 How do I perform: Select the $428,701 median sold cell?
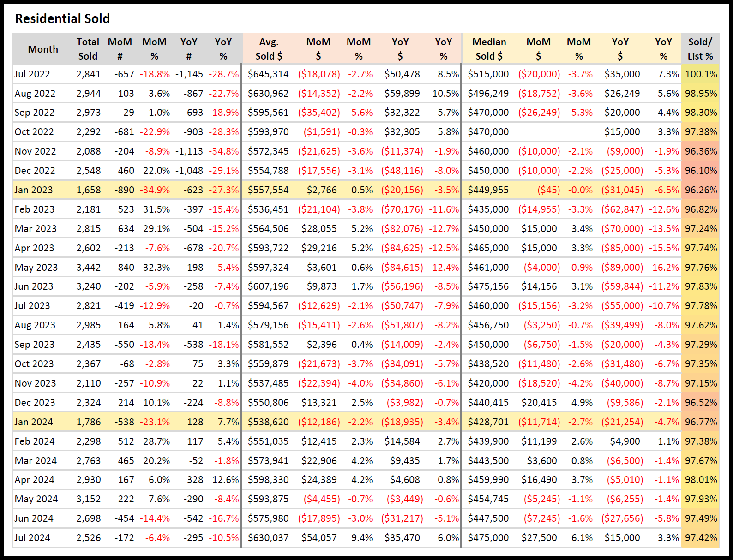(488, 422)
